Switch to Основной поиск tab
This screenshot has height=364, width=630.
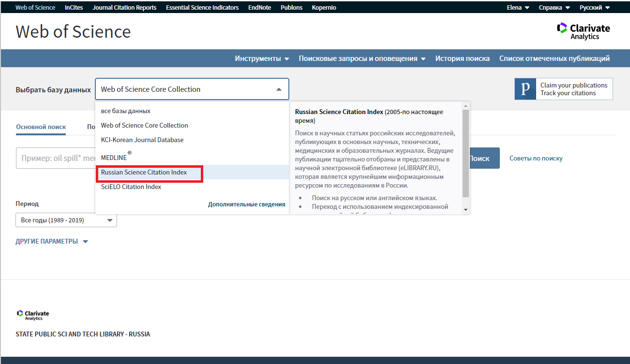[41, 127]
